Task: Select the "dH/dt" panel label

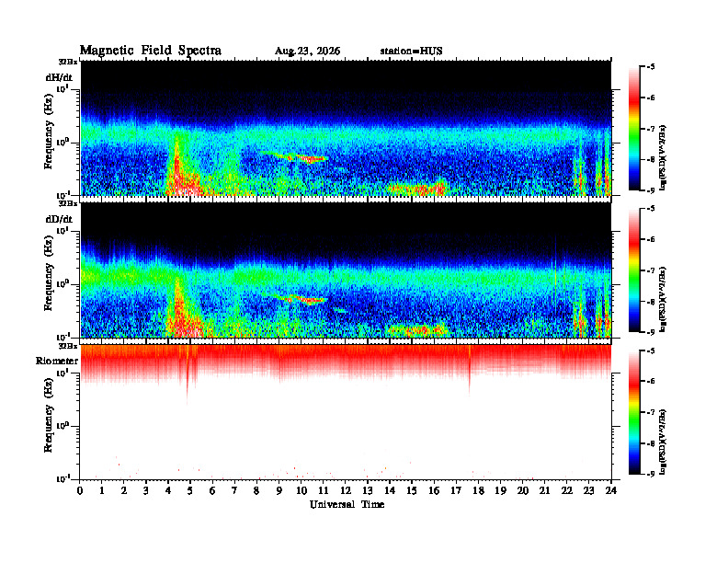Action: pos(59,77)
